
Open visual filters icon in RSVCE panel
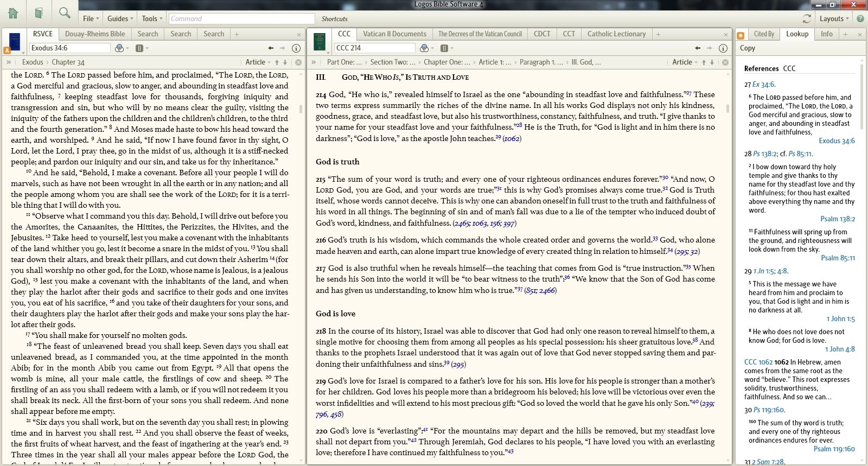[120, 48]
